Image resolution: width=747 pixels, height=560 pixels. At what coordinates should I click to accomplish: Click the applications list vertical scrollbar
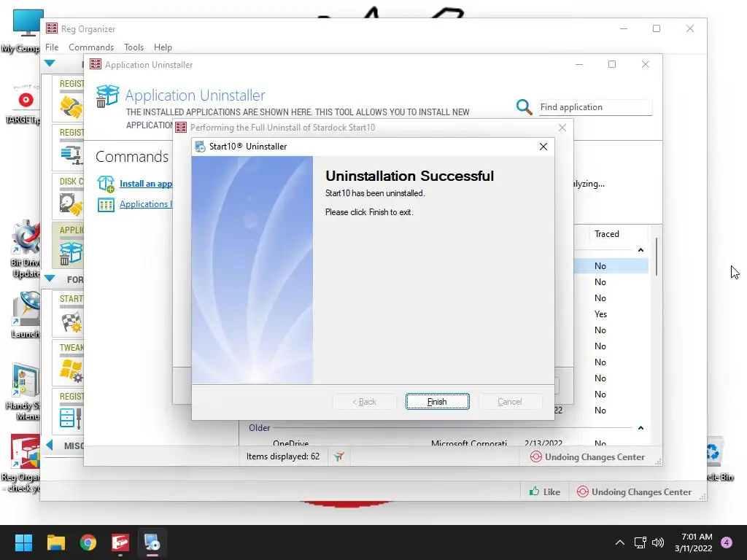(656, 257)
